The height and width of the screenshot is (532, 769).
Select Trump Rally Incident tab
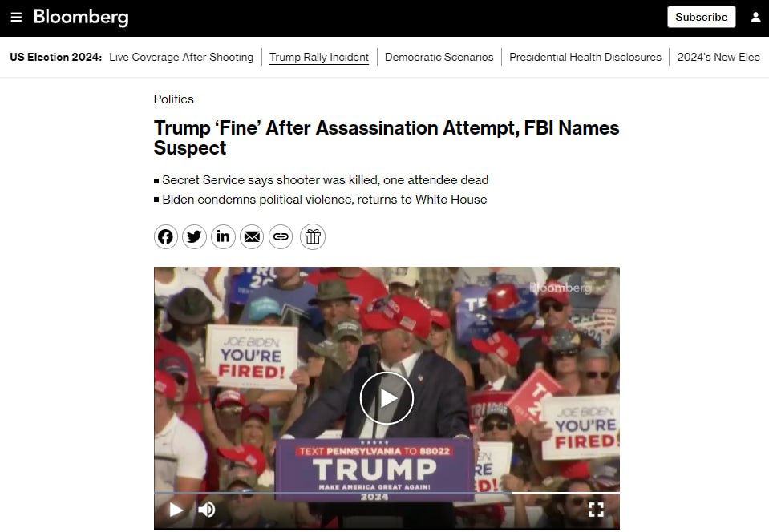pyautogui.click(x=319, y=58)
